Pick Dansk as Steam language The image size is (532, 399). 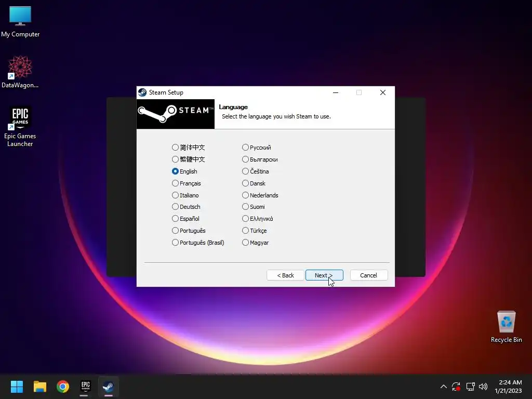tap(254, 183)
